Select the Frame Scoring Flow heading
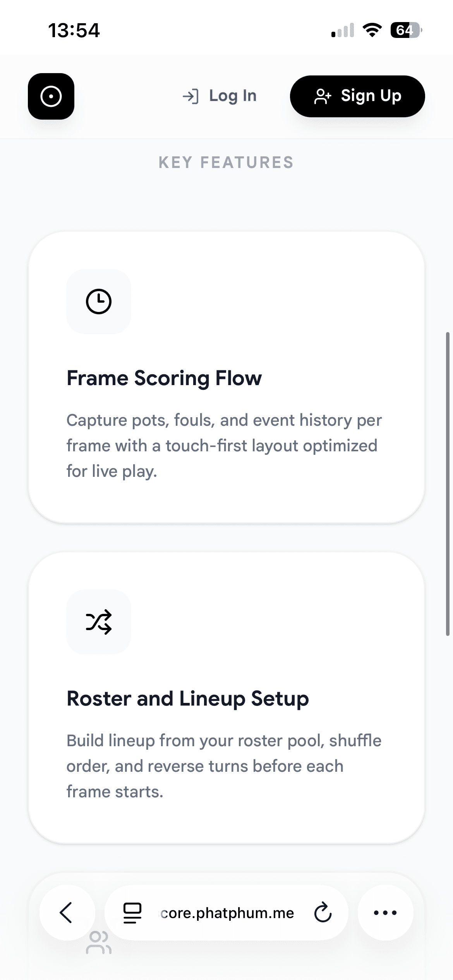453x980 pixels. pos(164,378)
